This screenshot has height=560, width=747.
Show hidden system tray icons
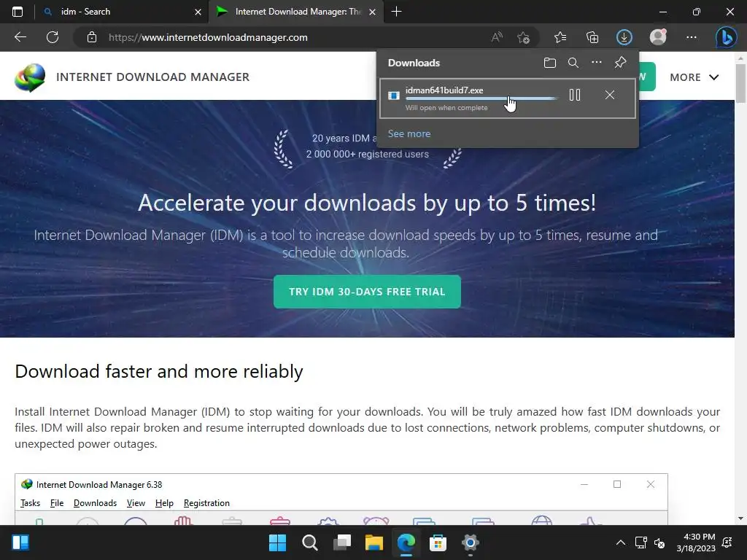pyautogui.click(x=621, y=542)
